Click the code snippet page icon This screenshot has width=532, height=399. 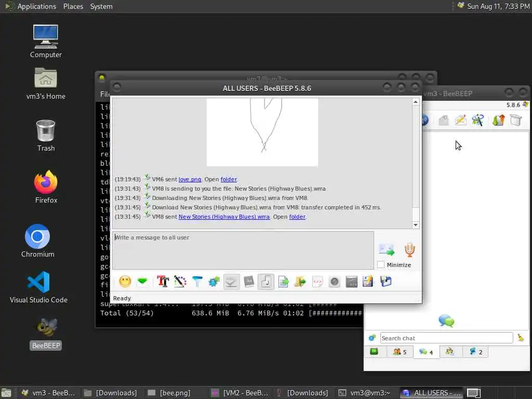click(x=317, y=282)
